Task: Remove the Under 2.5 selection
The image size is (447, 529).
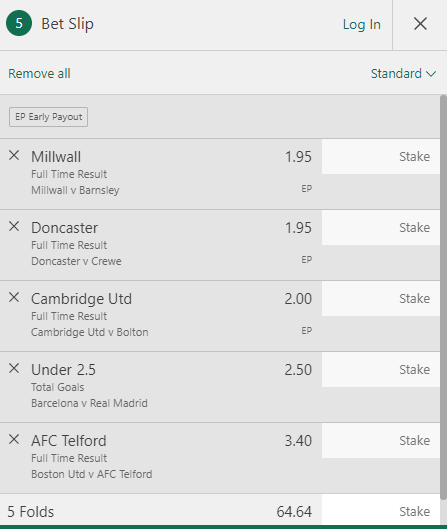Action: (14, 368)
